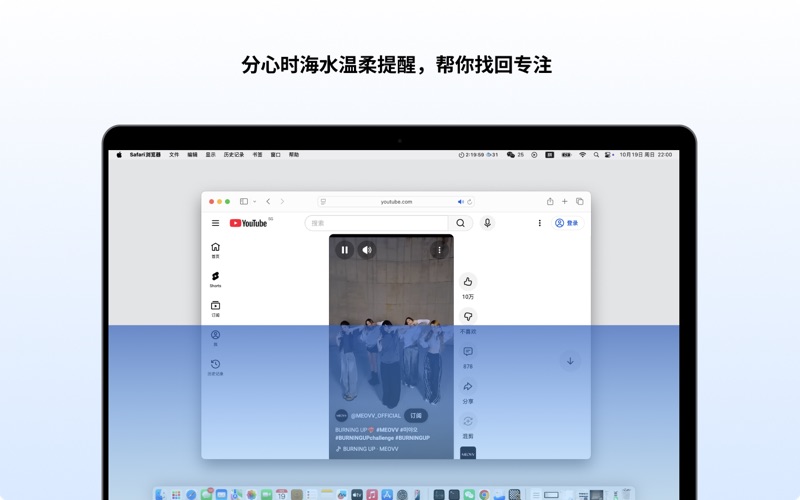
Task: Click the 登录 sign-in button
Action: (567, 223)
